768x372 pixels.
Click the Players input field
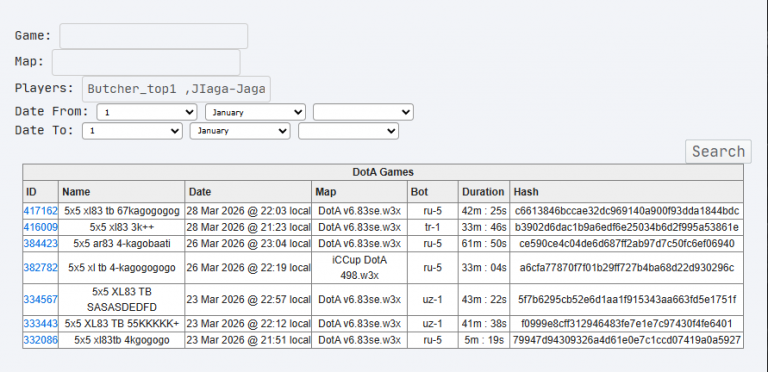click(176, 89)
